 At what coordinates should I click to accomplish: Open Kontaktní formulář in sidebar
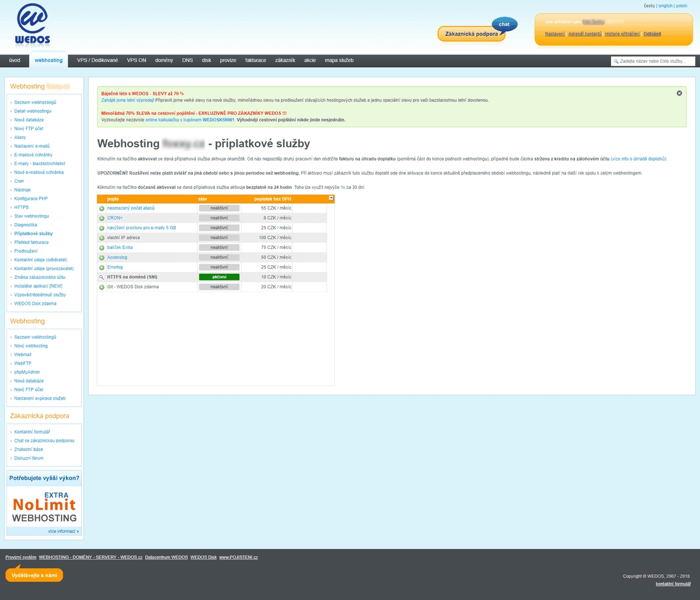click(32, 432)
